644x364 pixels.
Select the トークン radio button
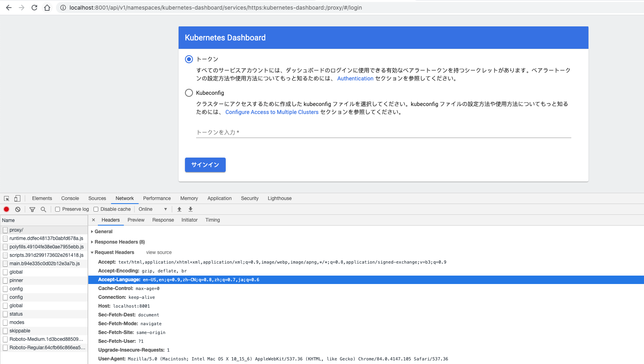tap(189, 59)
